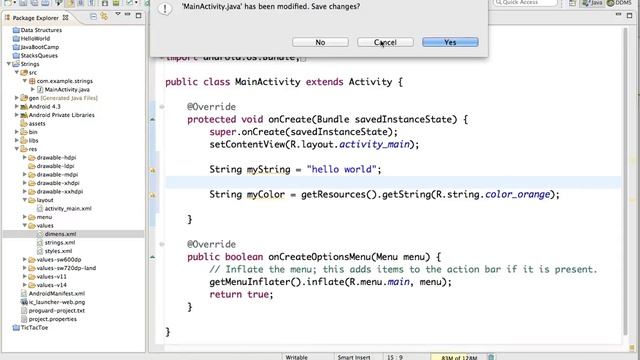
Task: Click the activity_main reference in code
Action: (374, 144)
